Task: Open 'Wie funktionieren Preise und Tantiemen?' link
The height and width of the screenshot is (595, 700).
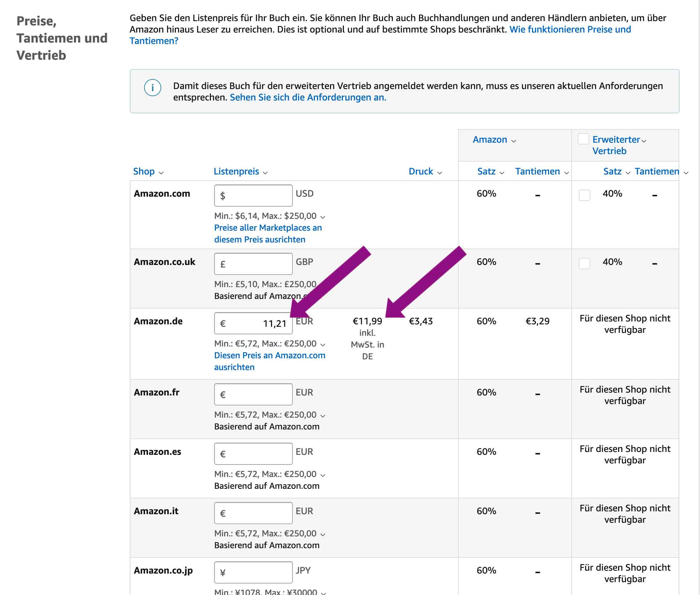Action: point(570,29)
